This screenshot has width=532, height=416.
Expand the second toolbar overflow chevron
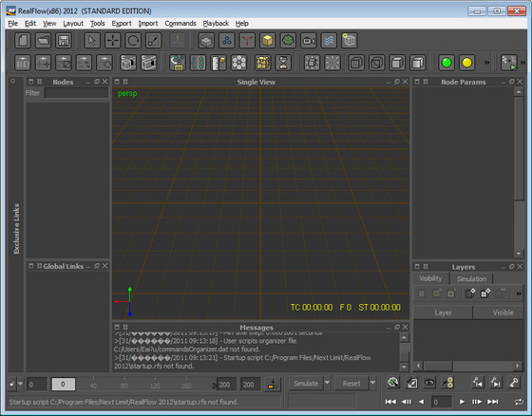coord(486,63)
